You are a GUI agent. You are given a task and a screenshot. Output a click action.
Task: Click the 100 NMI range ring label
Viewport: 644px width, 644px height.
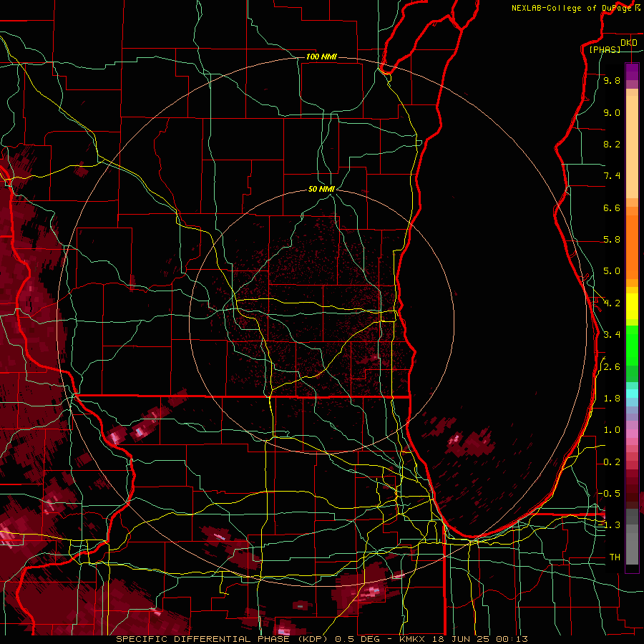[x=321, y=57]
